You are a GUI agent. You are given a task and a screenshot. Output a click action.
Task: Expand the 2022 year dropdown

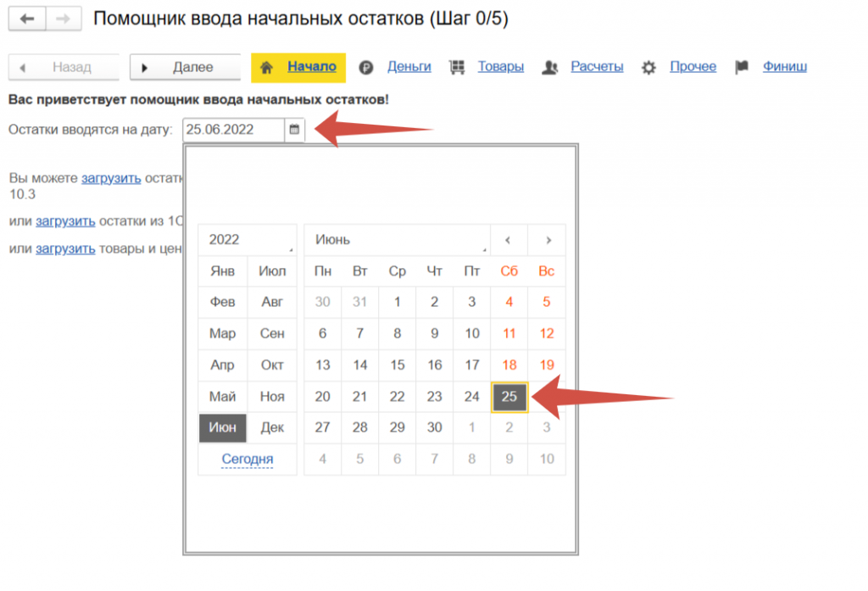pyautogui.click(x=247, y=240)
